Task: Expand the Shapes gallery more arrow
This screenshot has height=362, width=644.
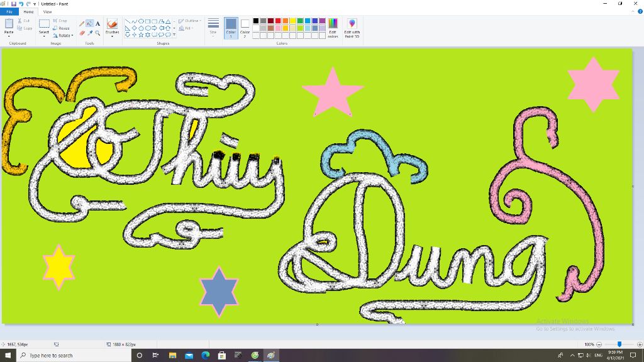Action: [x=174, y=35]
